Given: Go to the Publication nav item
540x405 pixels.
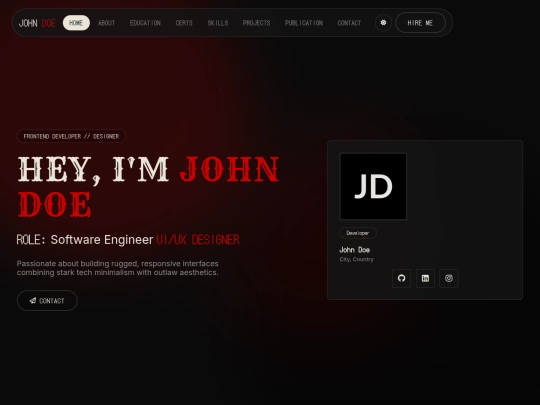Looking at the screenshot, I should click(x=304, y=23).
